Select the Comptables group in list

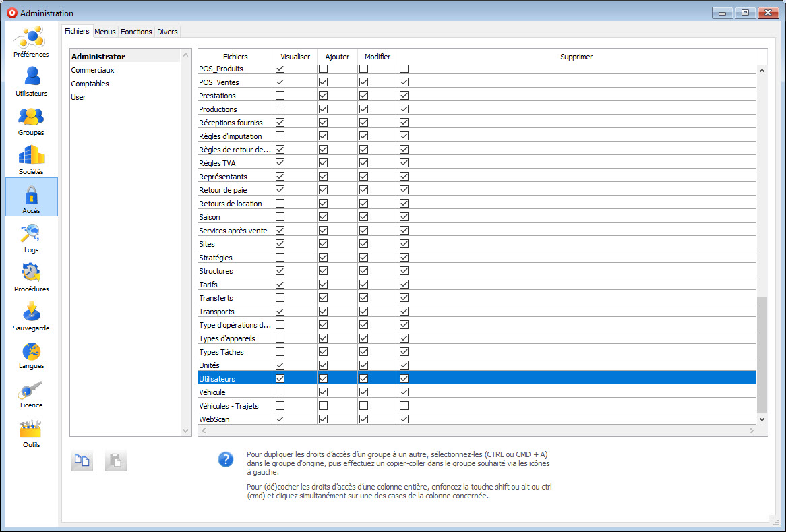90,84
